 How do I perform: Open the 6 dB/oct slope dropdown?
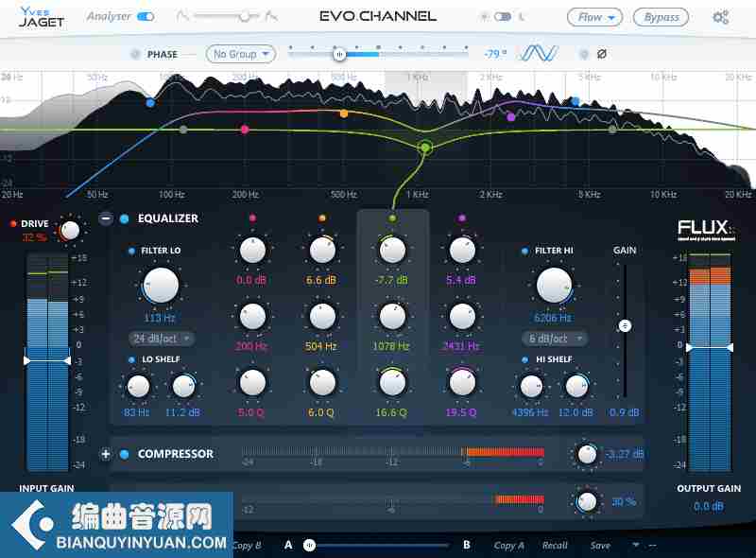(x=555, y=339)
